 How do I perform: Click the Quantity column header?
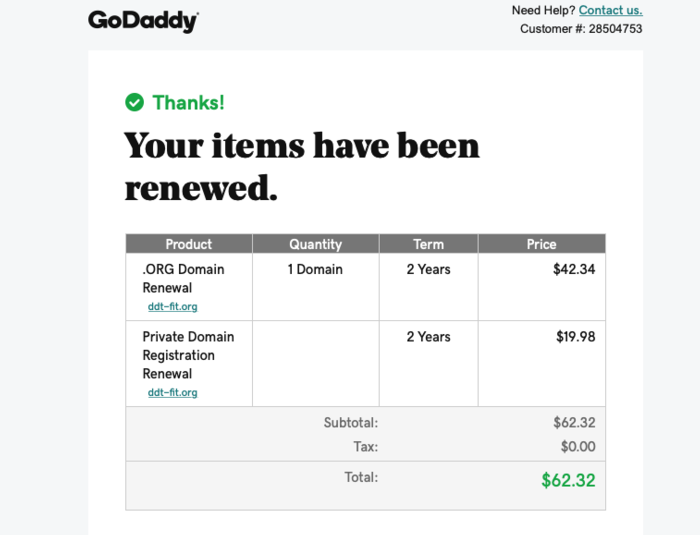pyautogui.click(x=316, y=244)
